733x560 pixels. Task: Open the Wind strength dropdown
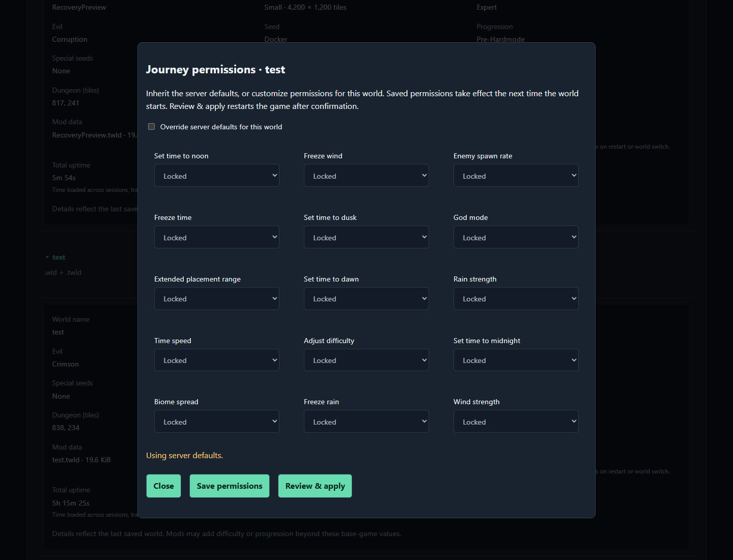click(x=516, y=422)
